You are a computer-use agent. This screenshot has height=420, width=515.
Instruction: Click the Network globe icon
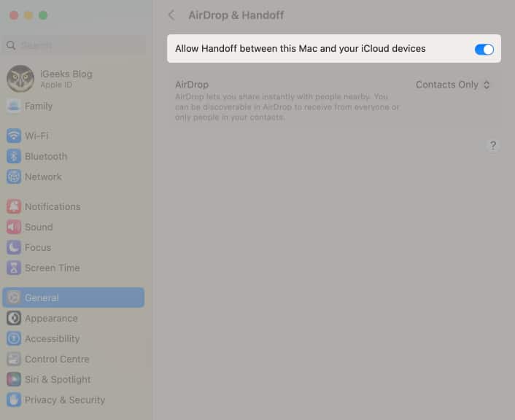pyautogui.click(x=13, y=176)
